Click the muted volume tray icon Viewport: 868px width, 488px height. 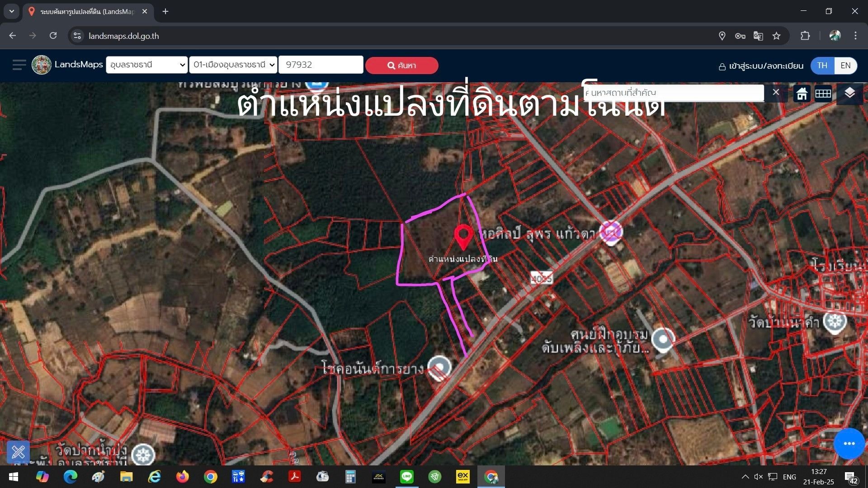pyautogui.click(x=759, y=477)
